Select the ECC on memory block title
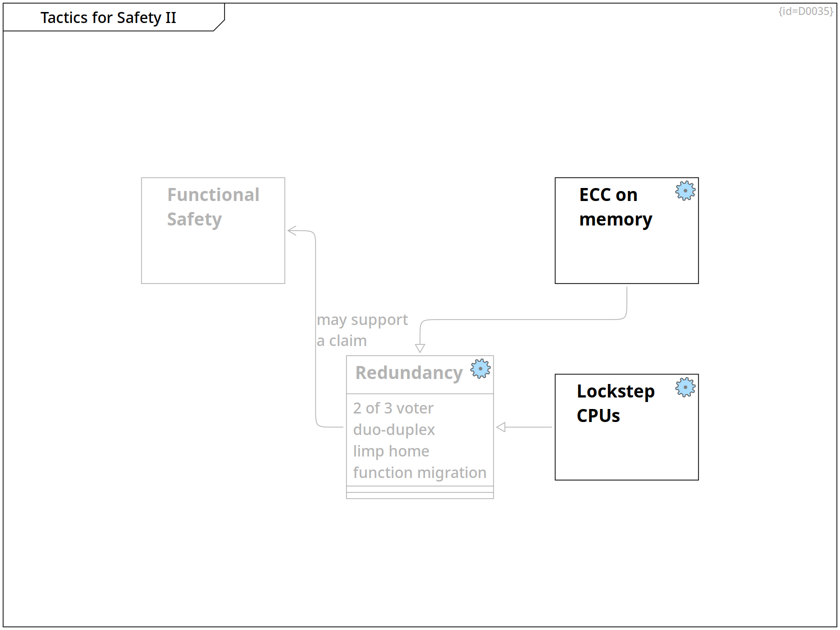 pos(615,207)
